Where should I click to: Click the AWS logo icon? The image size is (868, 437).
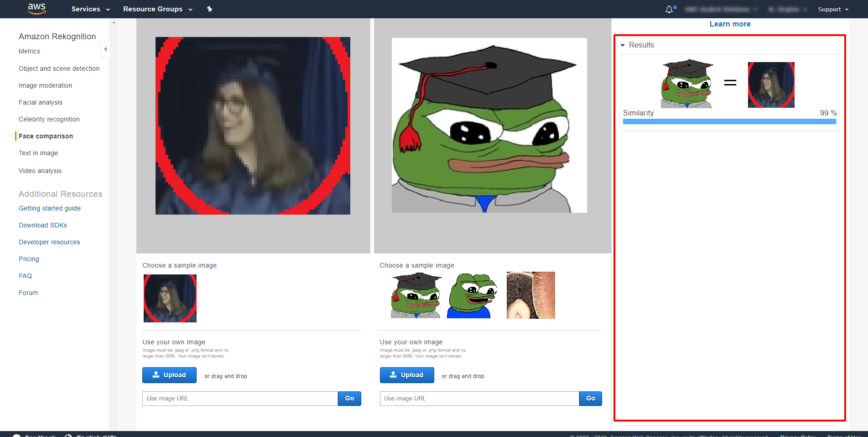[37, 9]
